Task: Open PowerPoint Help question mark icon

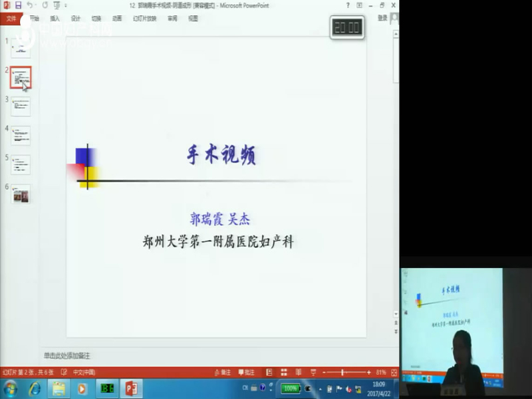Action: 346,5
